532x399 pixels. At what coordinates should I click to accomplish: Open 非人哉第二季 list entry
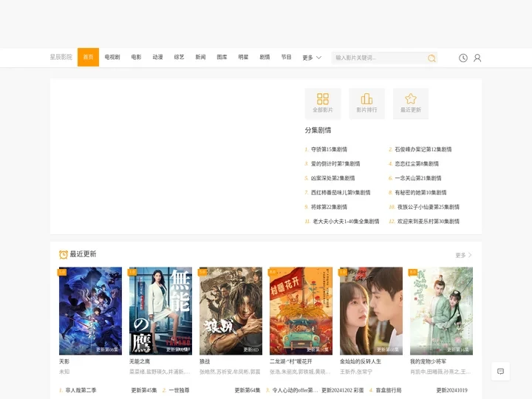(x=81, y=391)
